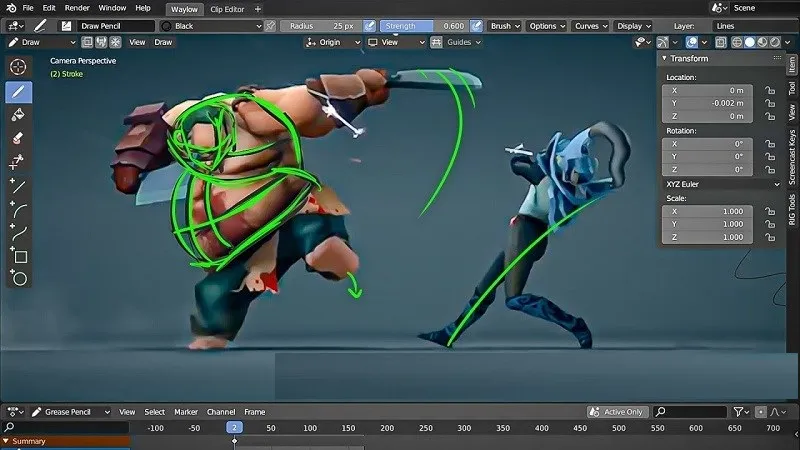The height and width of the screenshot is (450, 800).
Task: Click the Strength slider
Action: [x=424, y=26]
